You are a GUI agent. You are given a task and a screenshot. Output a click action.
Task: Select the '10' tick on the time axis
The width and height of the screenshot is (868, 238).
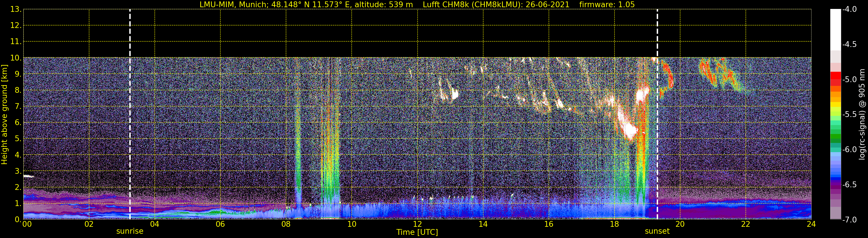[x=352, y=224]
